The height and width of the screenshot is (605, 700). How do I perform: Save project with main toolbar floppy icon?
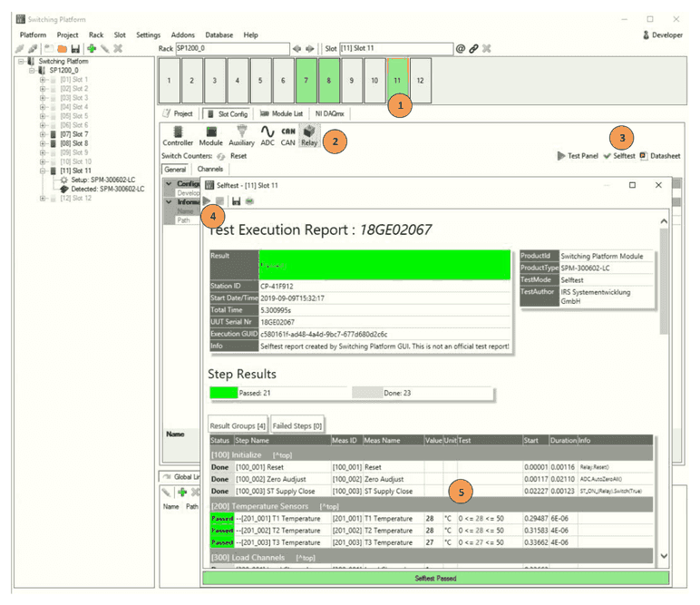click(x=75, y=49)
